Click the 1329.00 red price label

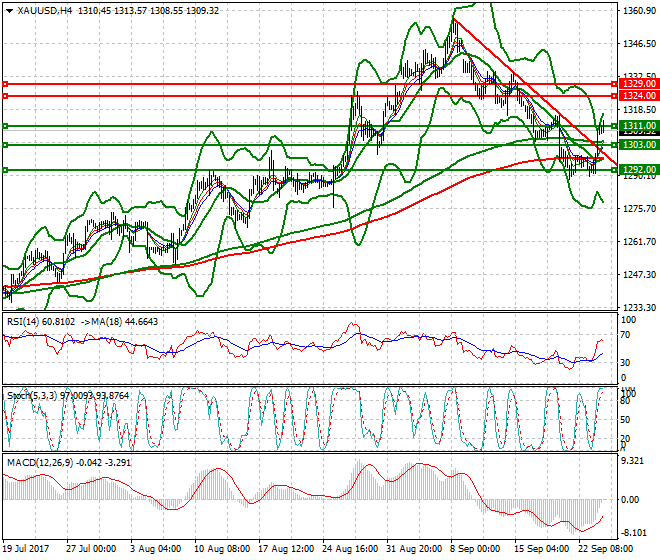coord(639,84)
